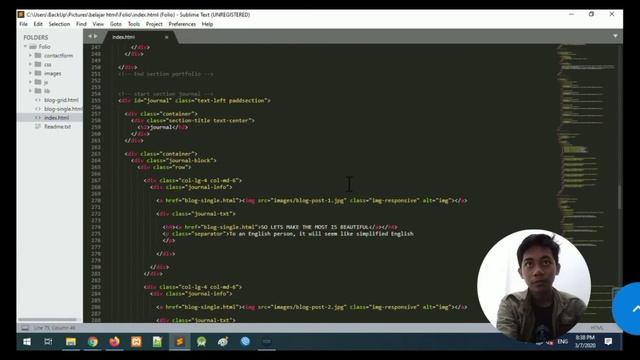Open the green document app in taskbar
The width and height of the screenshot is (640, 360).
point(158,342)
